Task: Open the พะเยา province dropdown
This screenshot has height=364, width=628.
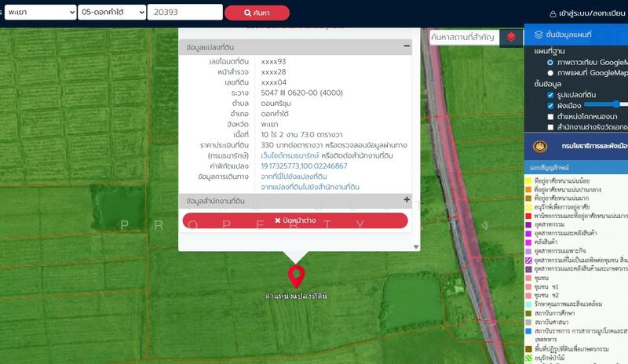Action: click(x=39, y=13)
